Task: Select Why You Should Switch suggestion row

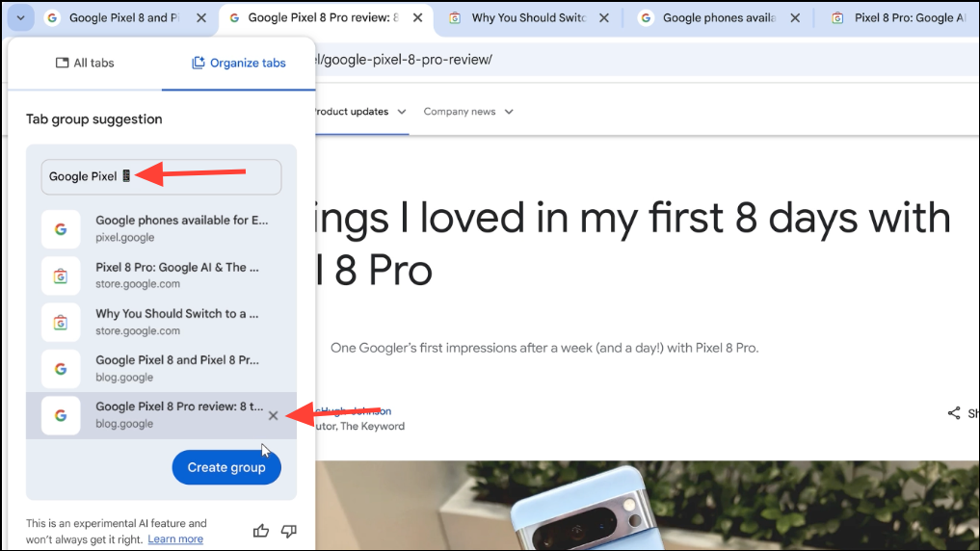Action: pos(161,323)
